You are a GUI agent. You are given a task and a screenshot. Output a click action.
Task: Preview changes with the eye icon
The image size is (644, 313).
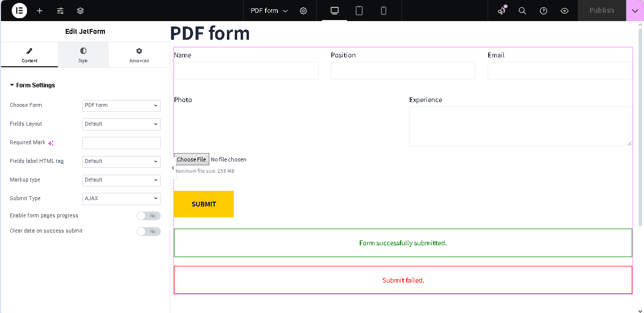click(564, 10)
